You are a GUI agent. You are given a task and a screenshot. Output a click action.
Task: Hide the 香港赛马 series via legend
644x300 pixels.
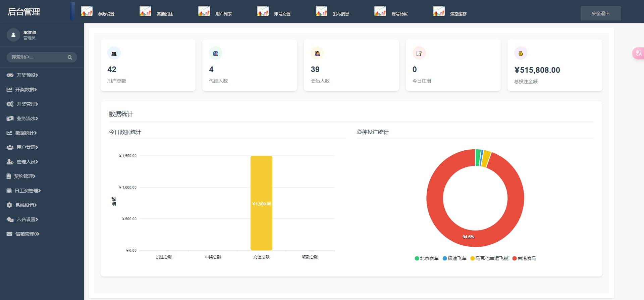click(x=524, y=258)
